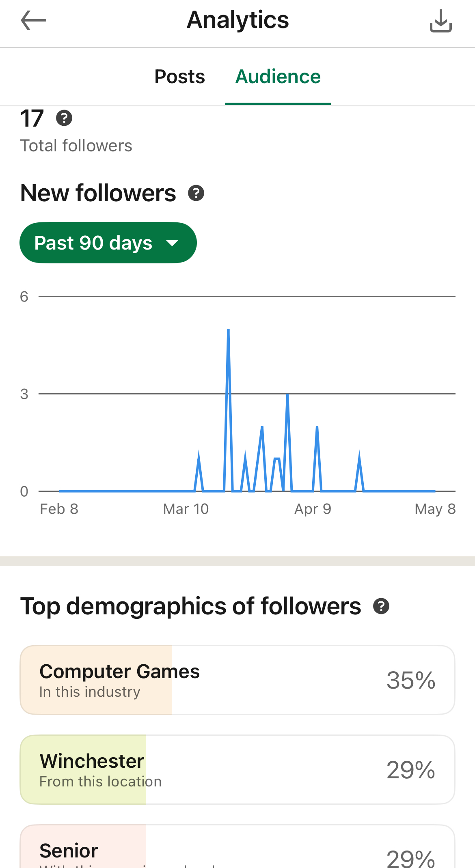Tap the Mar 10 axis label
This screenshot has width=475, height=868.
[186, 509]
